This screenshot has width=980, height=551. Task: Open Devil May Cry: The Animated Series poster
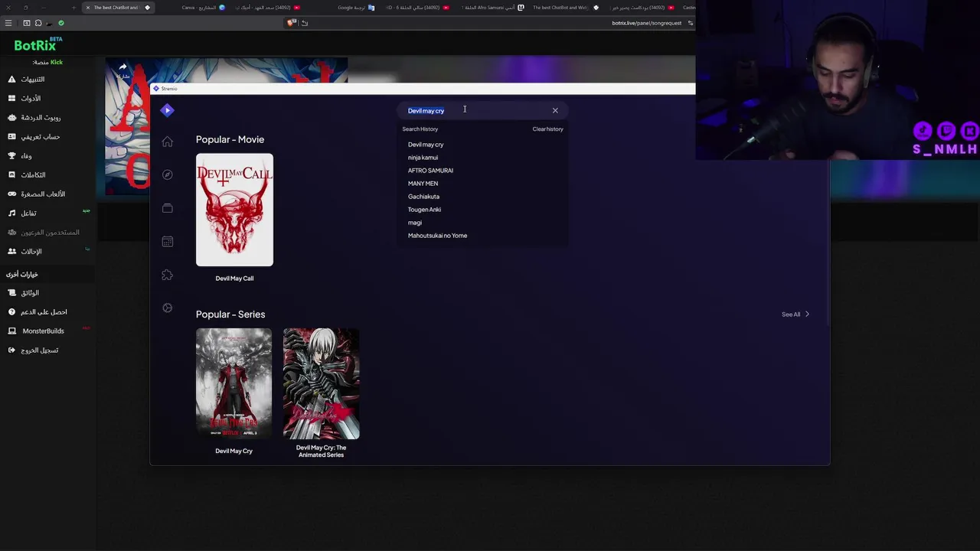click(321, 383)
